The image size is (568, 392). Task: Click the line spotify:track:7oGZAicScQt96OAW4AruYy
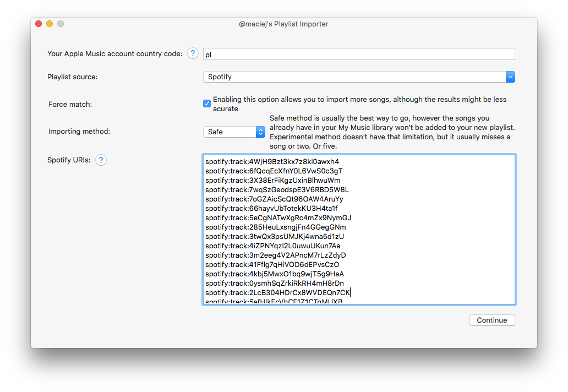(274, 199)
